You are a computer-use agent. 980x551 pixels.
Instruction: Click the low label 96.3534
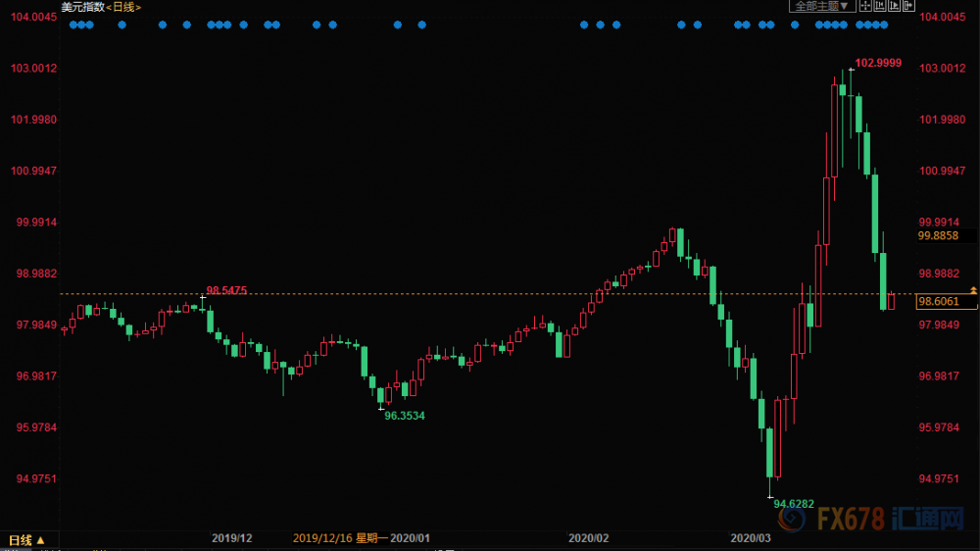(405, 416)
